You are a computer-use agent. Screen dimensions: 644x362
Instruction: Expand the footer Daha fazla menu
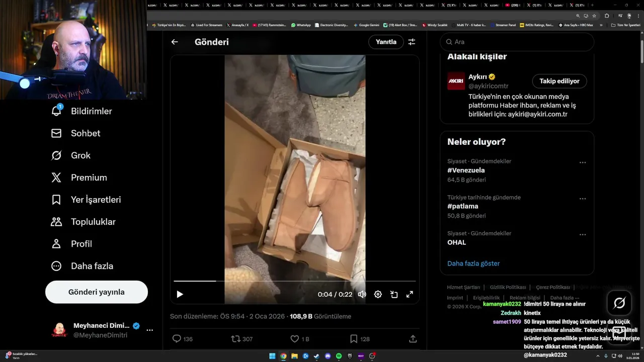point(565,298)
